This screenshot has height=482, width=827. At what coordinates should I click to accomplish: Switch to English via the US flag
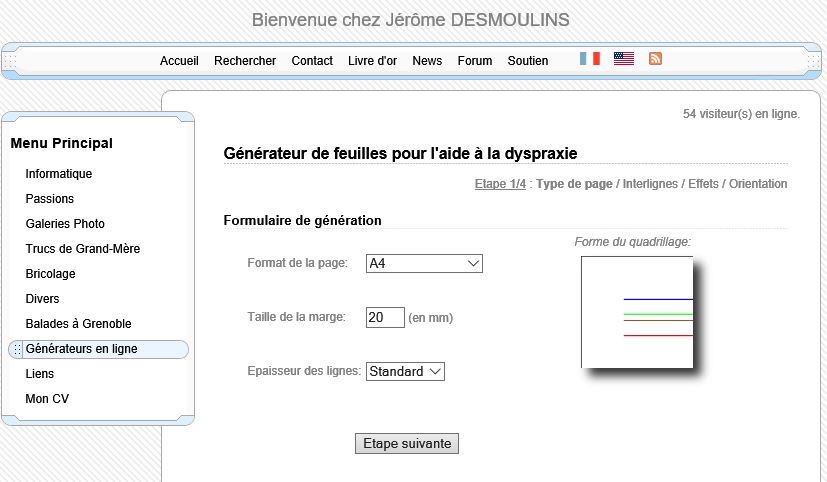pyautogui.click(x=624, y=59)
